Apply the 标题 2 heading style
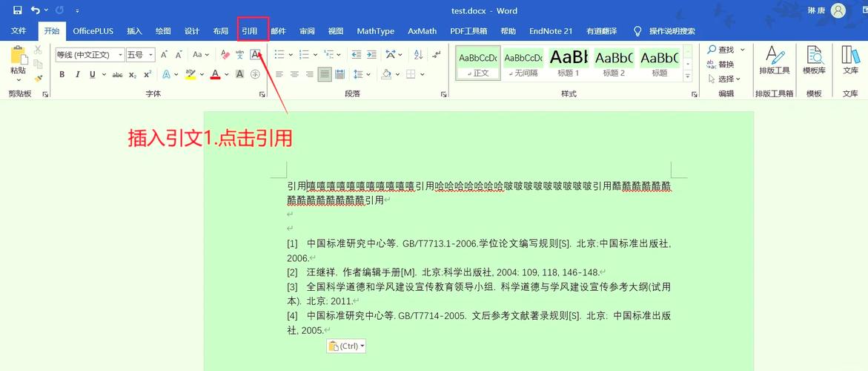The image size is (868, 371). click(614, 63)
